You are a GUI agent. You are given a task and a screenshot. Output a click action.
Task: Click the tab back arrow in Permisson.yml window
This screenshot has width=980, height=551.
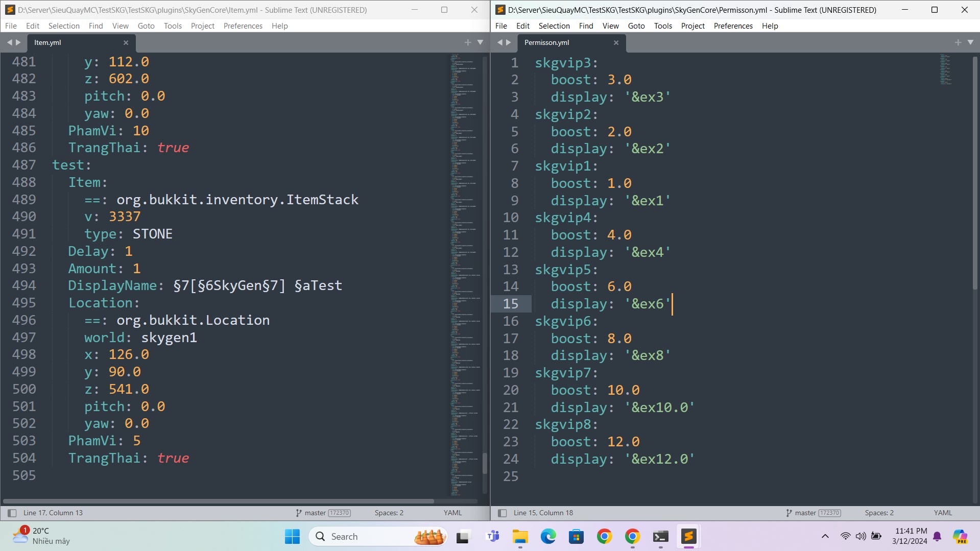499,42
